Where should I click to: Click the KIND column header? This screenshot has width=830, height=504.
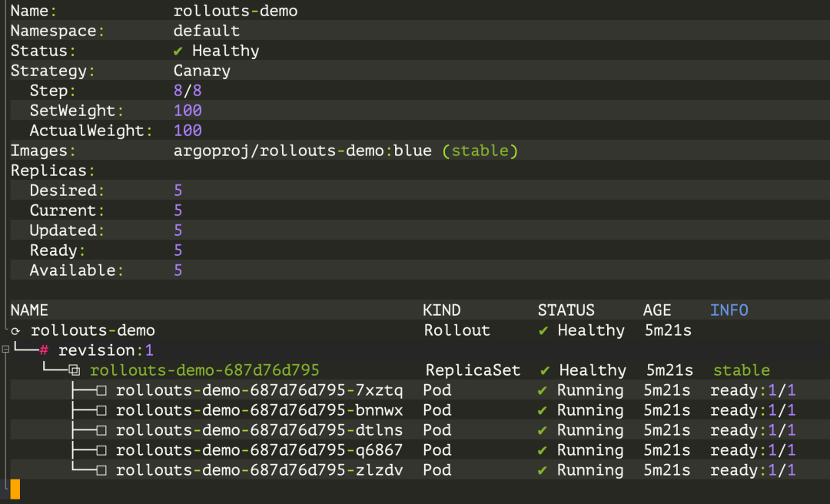click(441, 310)
